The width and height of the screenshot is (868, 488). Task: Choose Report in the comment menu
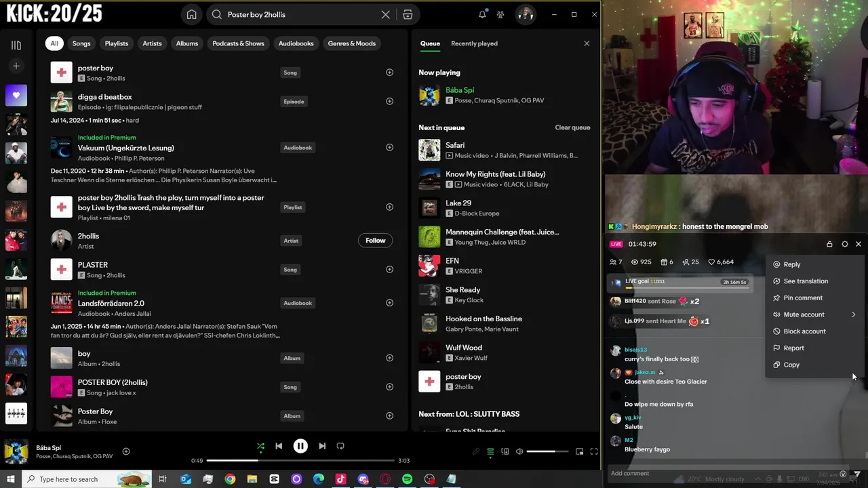815,348
